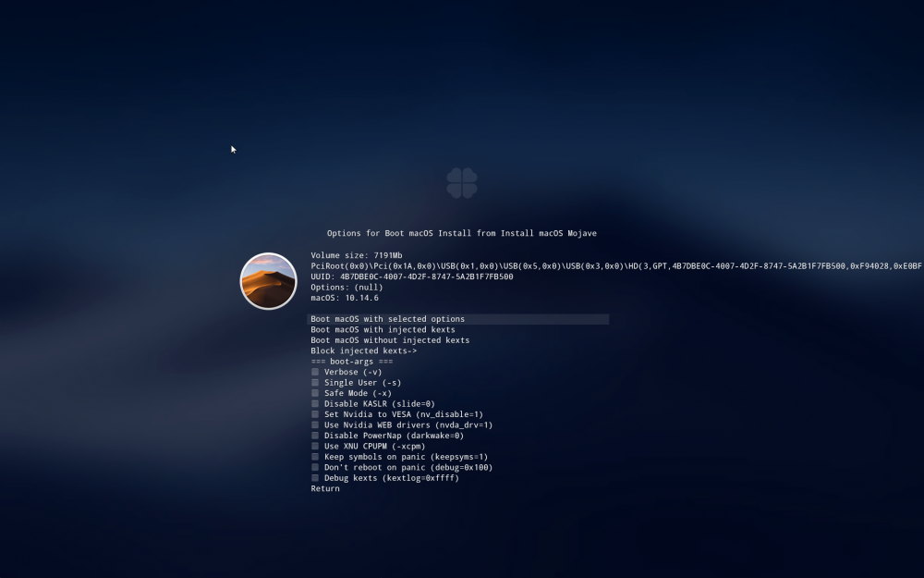Enable Disable KASLR (slide=0) checkbox
924x578 pixels.
click(x=315, y=404)
